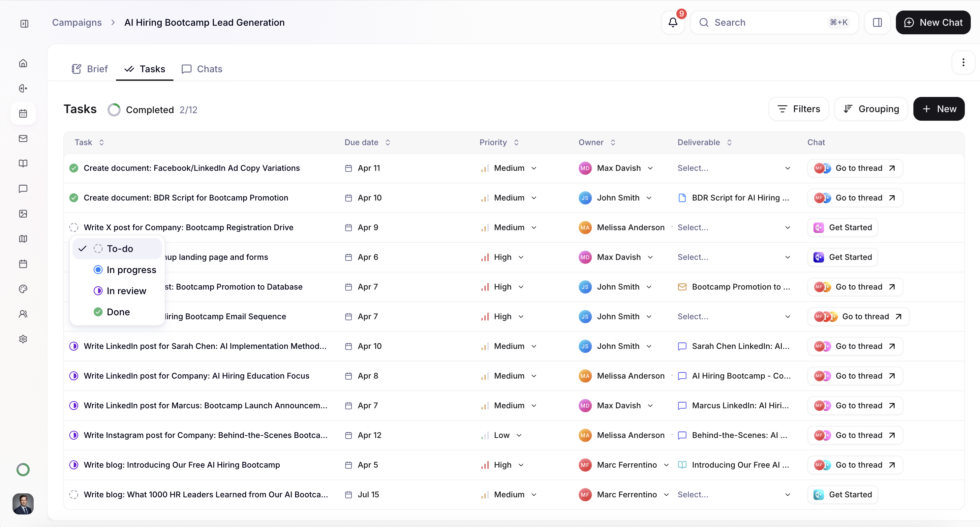This screenshot has width=980, height=527.
Task: Open the Grouping options button
Action: pos(871,109)
